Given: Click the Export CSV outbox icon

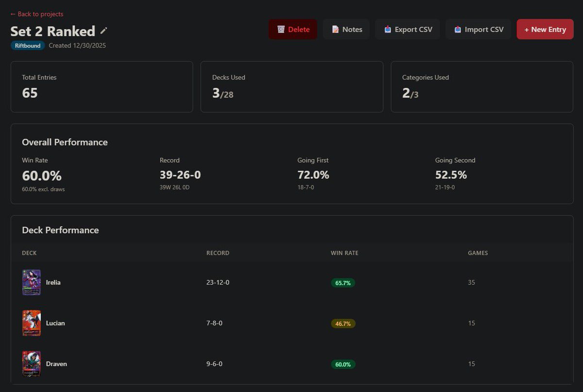Looking at the screenshot, I should pyautogui.click(x=388, y=30).
